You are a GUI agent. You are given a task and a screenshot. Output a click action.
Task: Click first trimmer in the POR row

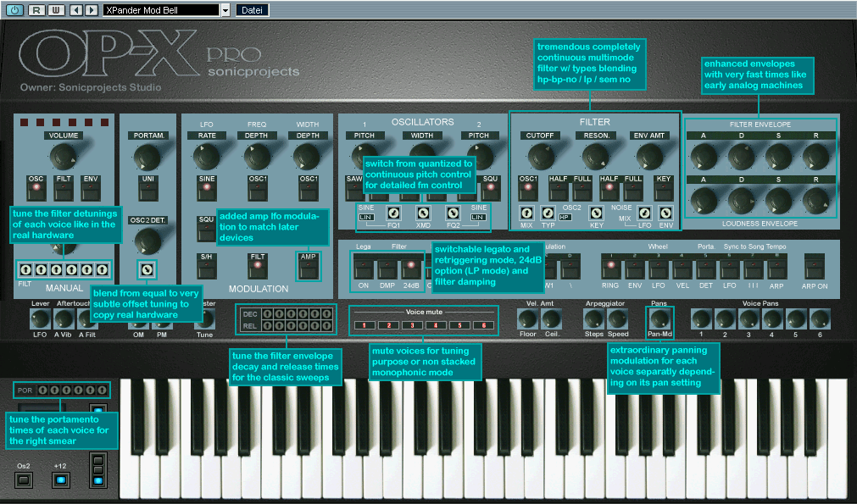(42, 390)
